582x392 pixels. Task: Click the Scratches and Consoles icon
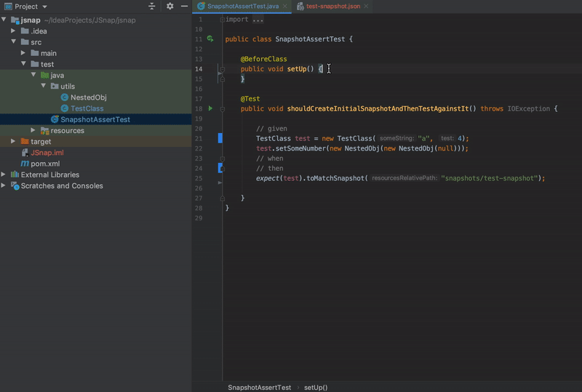coord(15,185)
